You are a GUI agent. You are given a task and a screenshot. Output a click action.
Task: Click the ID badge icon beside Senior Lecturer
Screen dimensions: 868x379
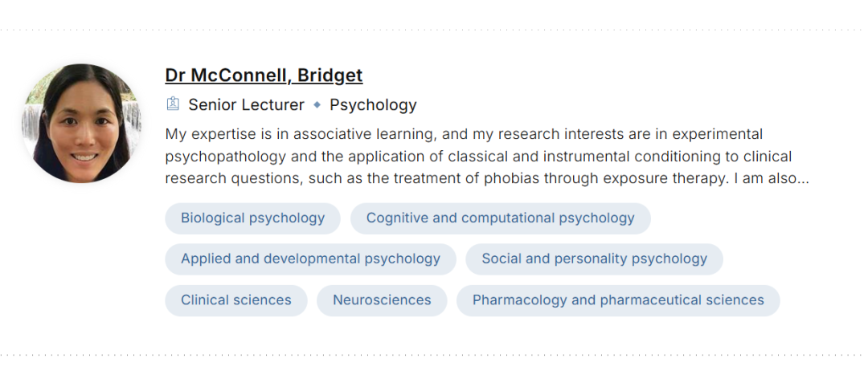pos(172,104)
